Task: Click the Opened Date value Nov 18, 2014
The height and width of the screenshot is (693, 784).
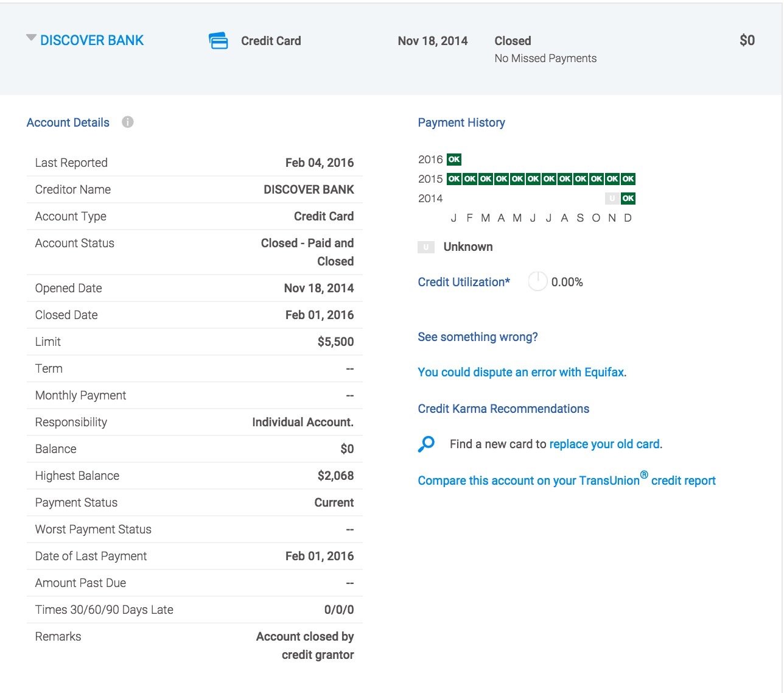Action: pyautogui.click(x=319, y=288)
